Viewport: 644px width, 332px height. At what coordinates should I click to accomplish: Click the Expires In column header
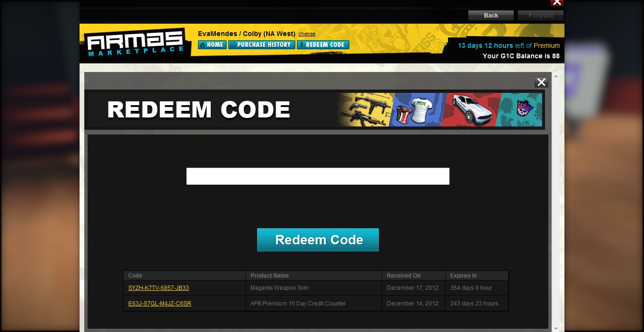pyautogui.click(x=463, y=276)
